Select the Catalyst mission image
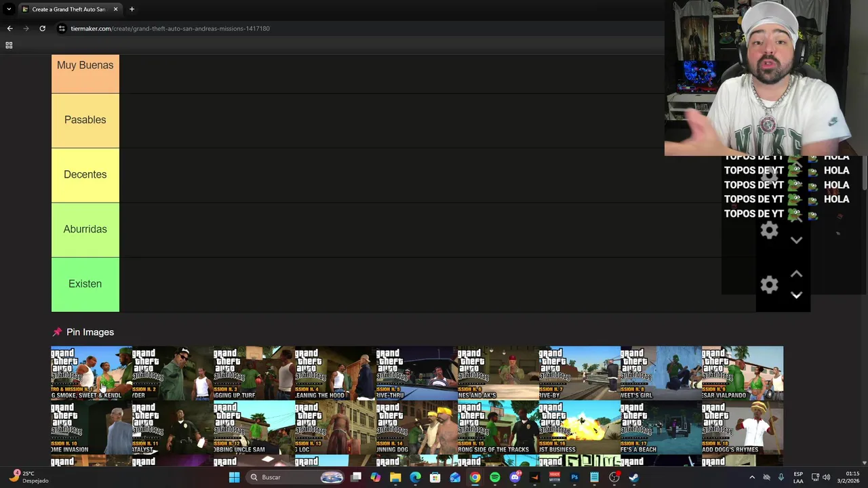Screen dimensions: 868x488 pos(173,427)
